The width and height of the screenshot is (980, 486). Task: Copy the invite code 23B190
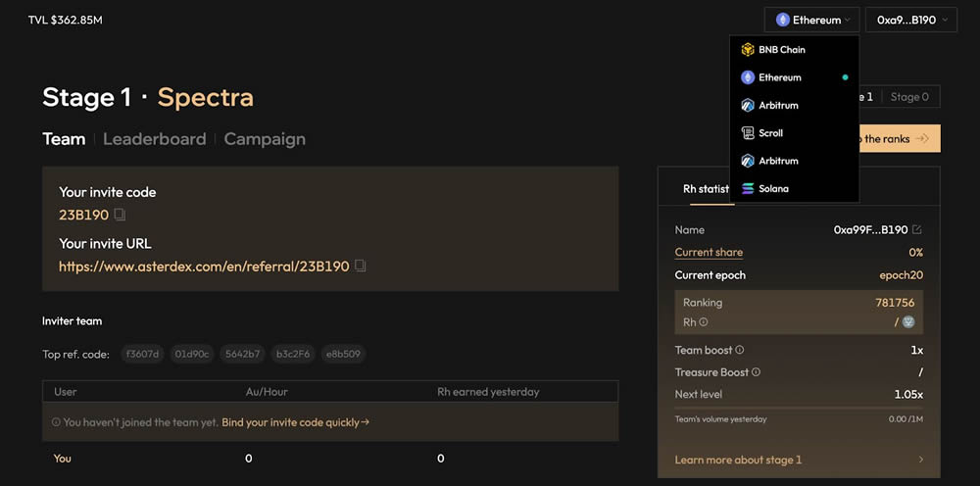click(120, 215)
